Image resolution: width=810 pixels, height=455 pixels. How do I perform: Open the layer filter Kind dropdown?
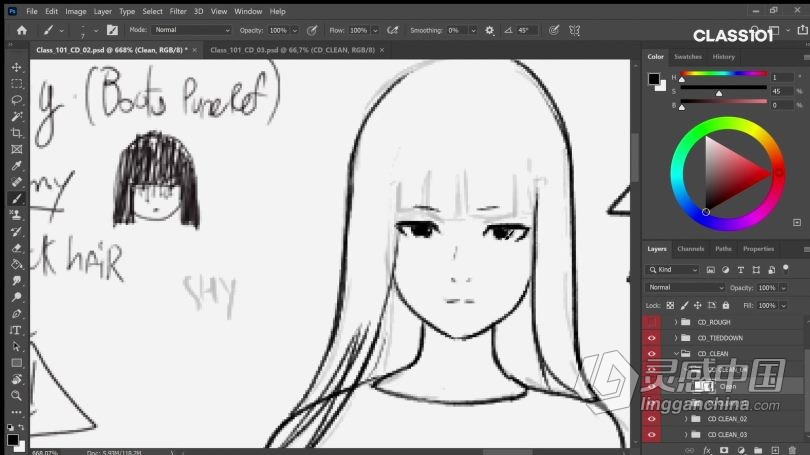click(x=674, y=270)
